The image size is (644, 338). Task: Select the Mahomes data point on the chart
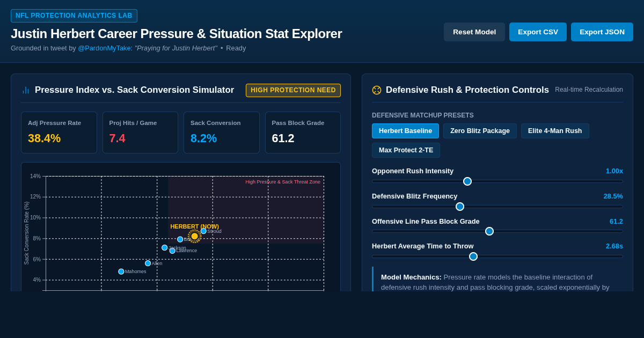pos(121,271)
